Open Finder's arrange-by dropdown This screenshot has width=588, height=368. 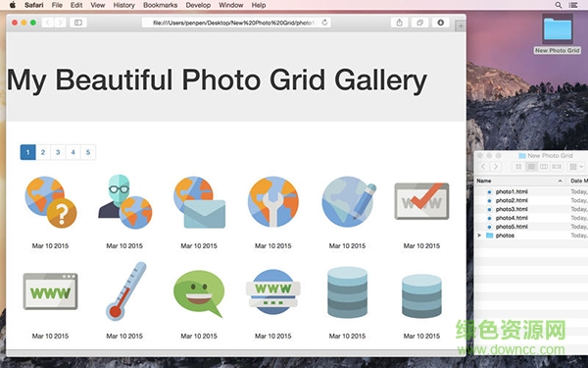click(x=576, y=167)
